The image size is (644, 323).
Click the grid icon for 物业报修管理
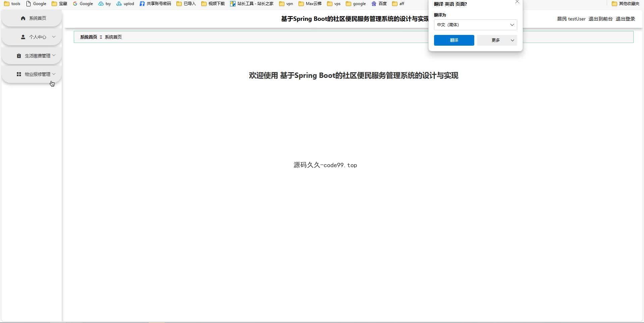19,74
